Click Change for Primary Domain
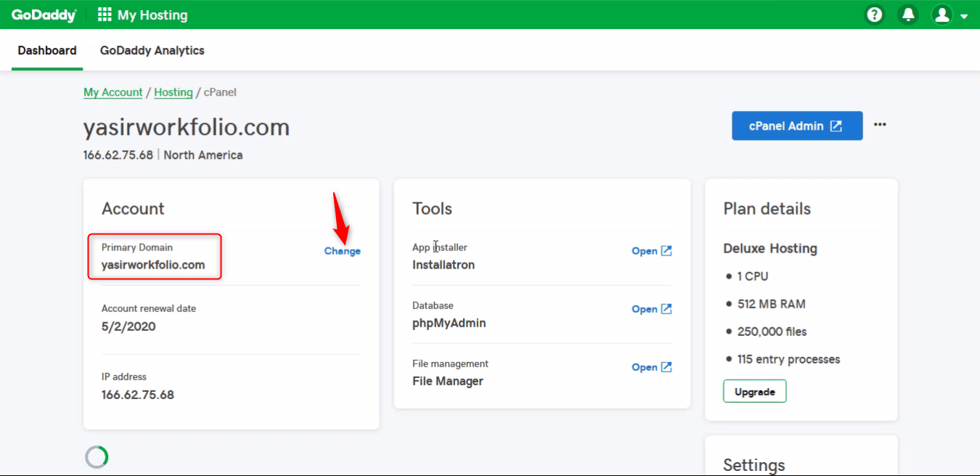This screenshot has height=476, width=980. (343, 251)
